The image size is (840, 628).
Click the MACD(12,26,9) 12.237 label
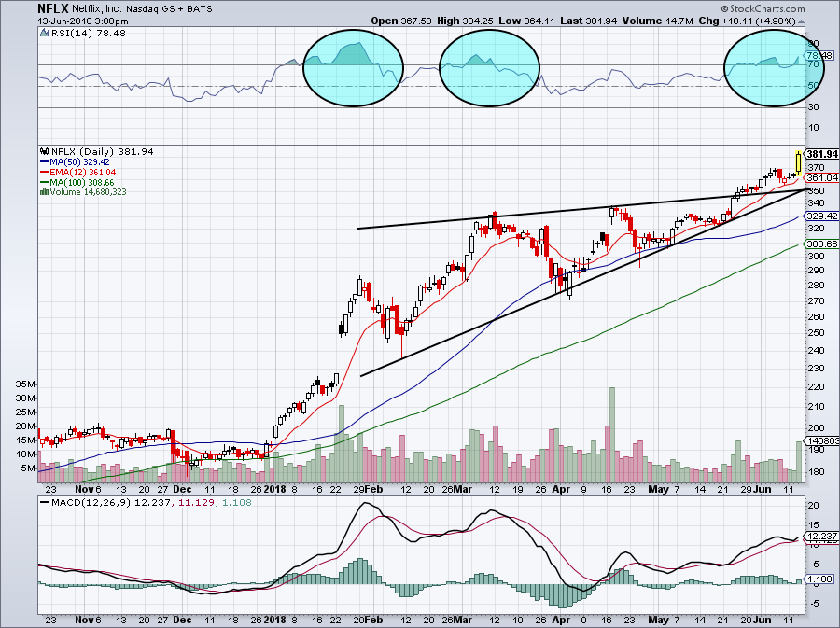pos(111,503)
